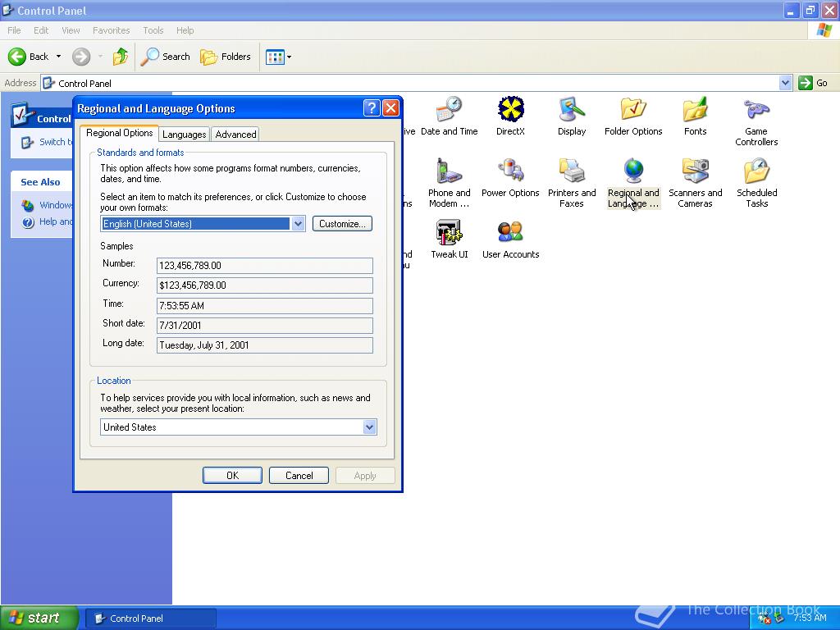Open the File menu
The height and width of the screenshot is (630, 840).
click(14, 30)
